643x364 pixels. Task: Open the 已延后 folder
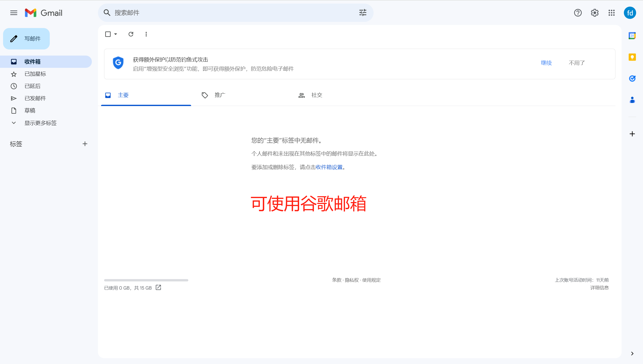pos(46,86)
